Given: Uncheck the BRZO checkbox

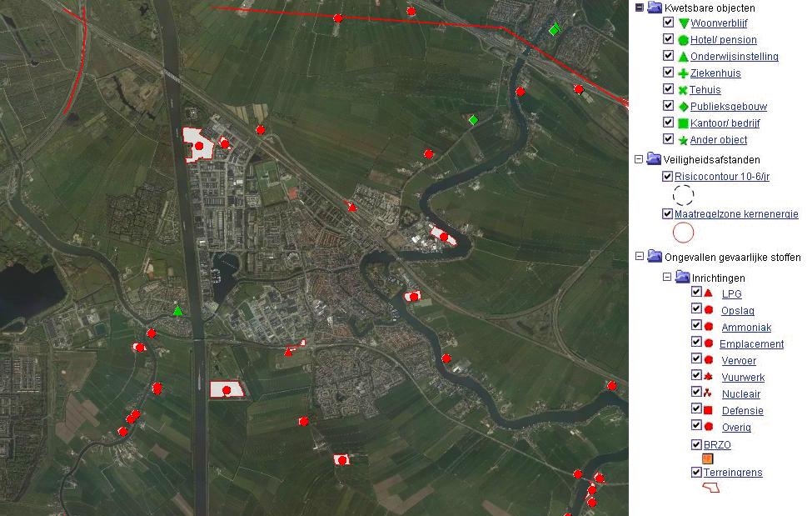Looking at the screenshot, I should coord(696,444).
